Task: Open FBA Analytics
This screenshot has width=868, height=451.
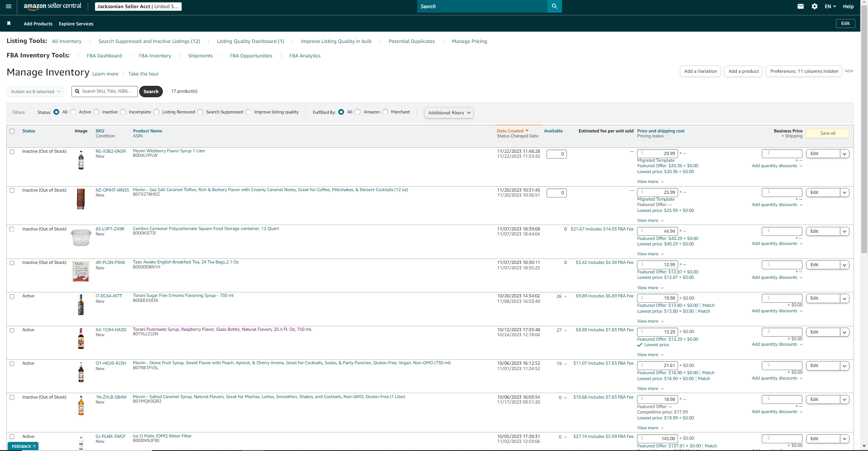Action: (305, 56)
